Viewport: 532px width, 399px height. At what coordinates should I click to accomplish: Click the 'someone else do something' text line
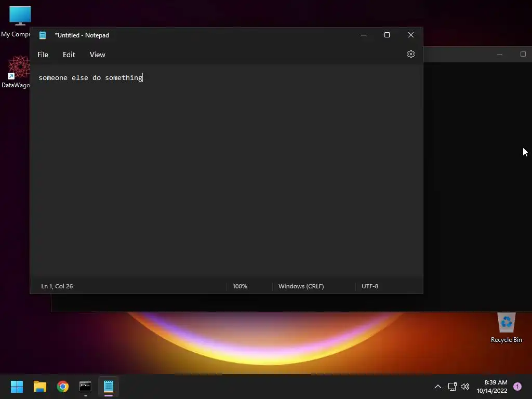click(90, 78)
